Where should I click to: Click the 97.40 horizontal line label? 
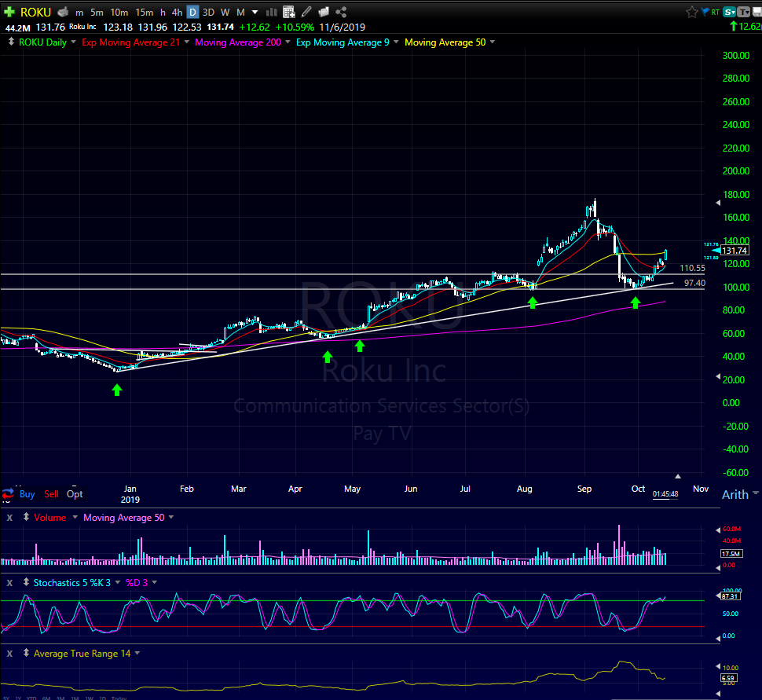click(x=694, y=283)
